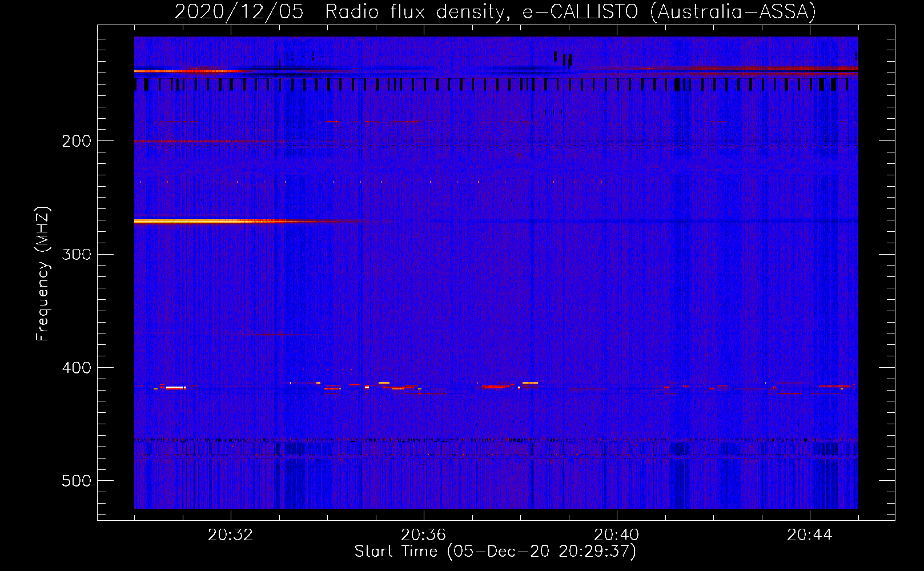
Task: Click the 500 frequency tick label
Action: click(x=77, y=480)
